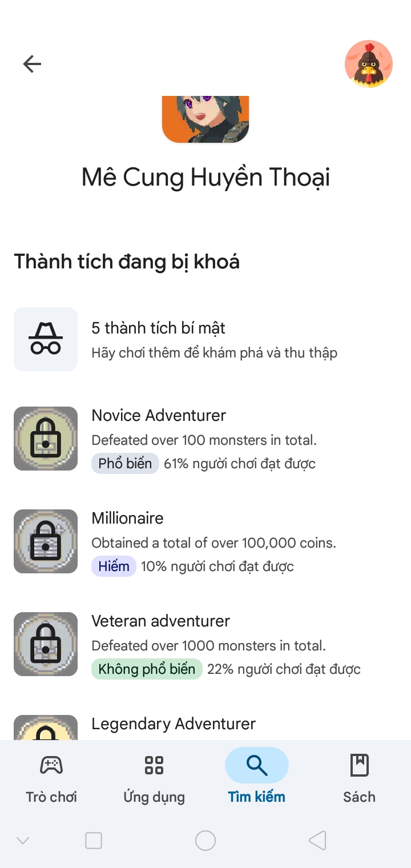Tap the back arrow icon
Screen dimensions: 411x868
[32, 64]
